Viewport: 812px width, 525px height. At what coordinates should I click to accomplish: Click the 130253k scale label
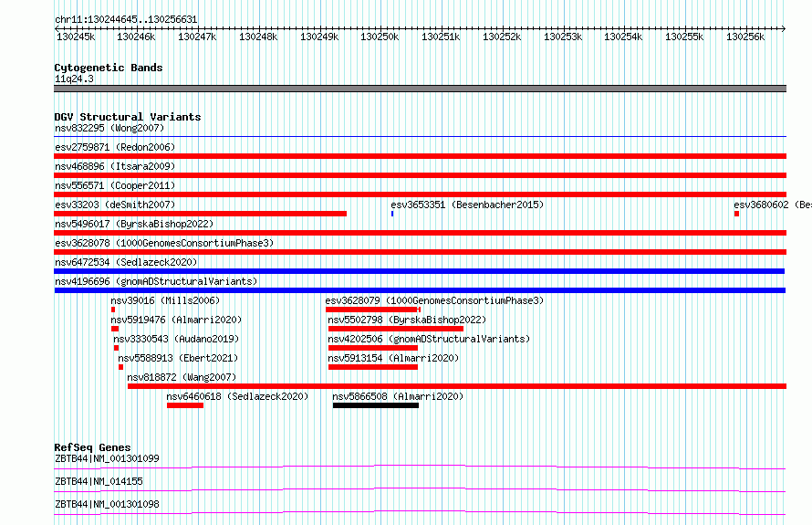tap(563, 37)
